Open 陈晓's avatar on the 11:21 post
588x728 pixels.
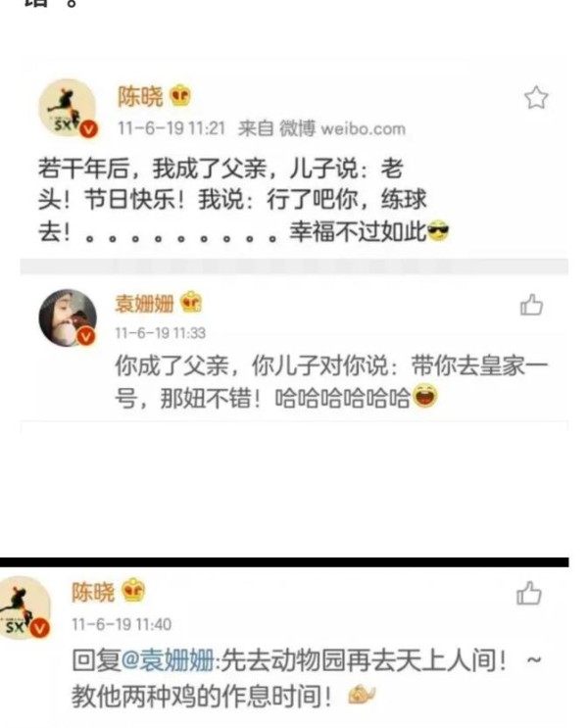coord(68,108)
